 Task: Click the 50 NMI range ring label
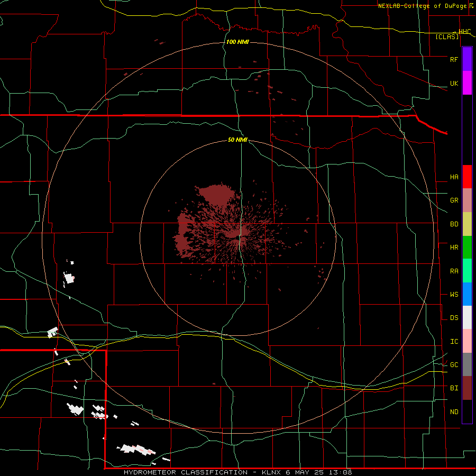pyautogui.click(x=237, y=140)
